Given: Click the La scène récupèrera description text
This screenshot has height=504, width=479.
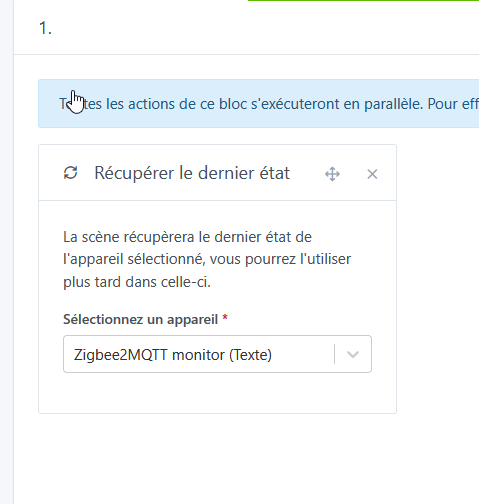Looking at the screenshot, I should tap(207, 260).
